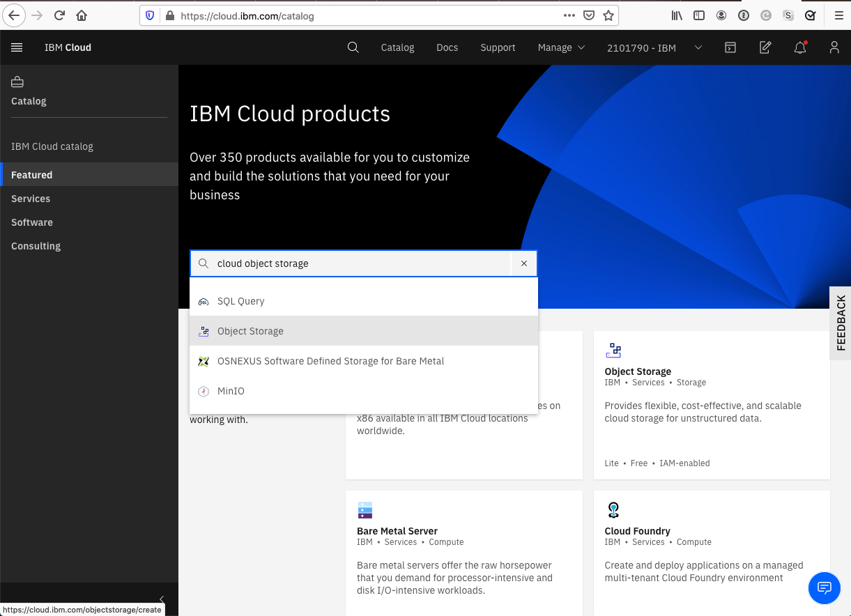Expand the Manage dropdown menu
Image resolution: width=851 pixels, height=616 pixels.
[x=561, y=47]
